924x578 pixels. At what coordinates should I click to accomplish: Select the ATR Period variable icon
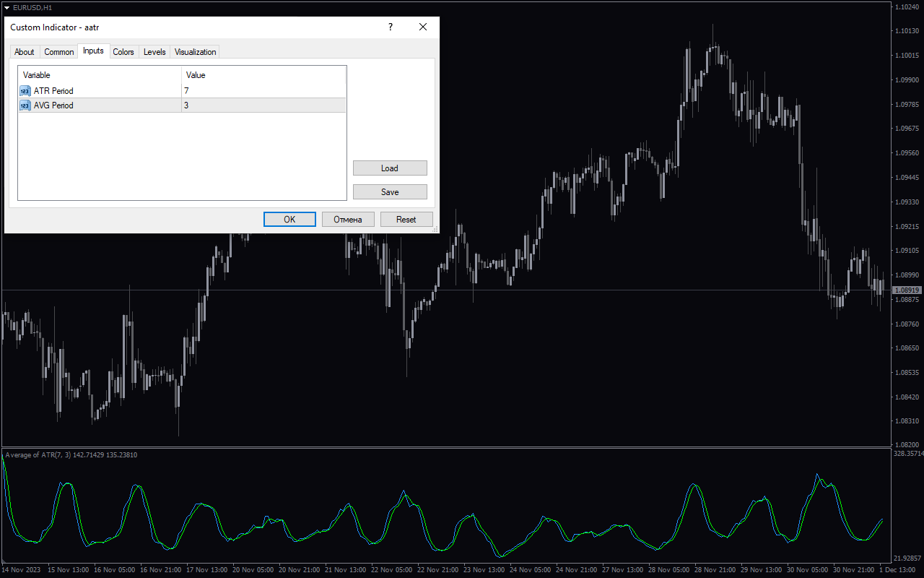(x=25, y=91)
